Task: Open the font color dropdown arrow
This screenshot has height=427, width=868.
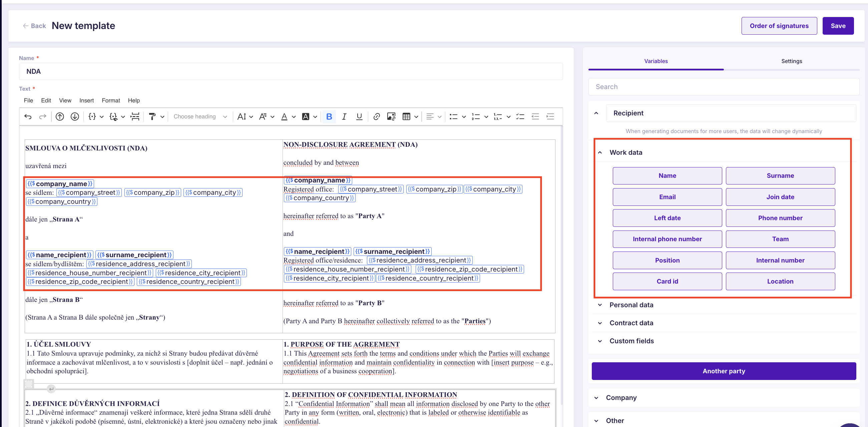Action: click(x=294, y=117)
